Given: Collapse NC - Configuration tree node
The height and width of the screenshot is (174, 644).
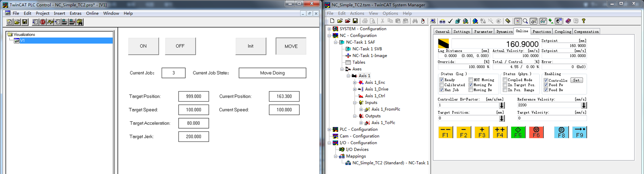Looking at the screenshot, I should point(329,35).
